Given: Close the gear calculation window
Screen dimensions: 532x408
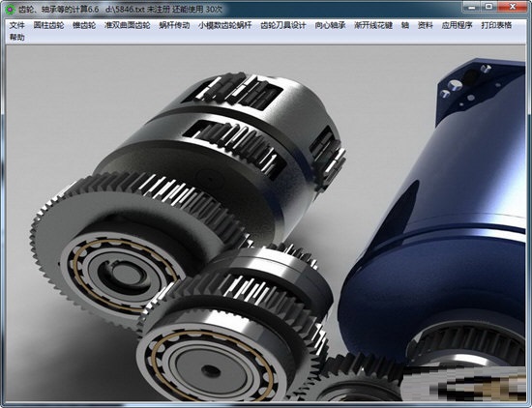Looking at the screenshot, I should point(513,6).
